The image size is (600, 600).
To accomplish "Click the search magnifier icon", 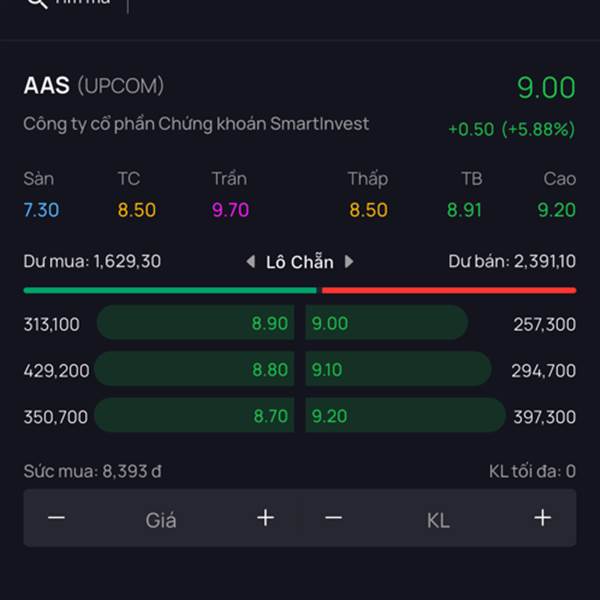I will (36, 3).
